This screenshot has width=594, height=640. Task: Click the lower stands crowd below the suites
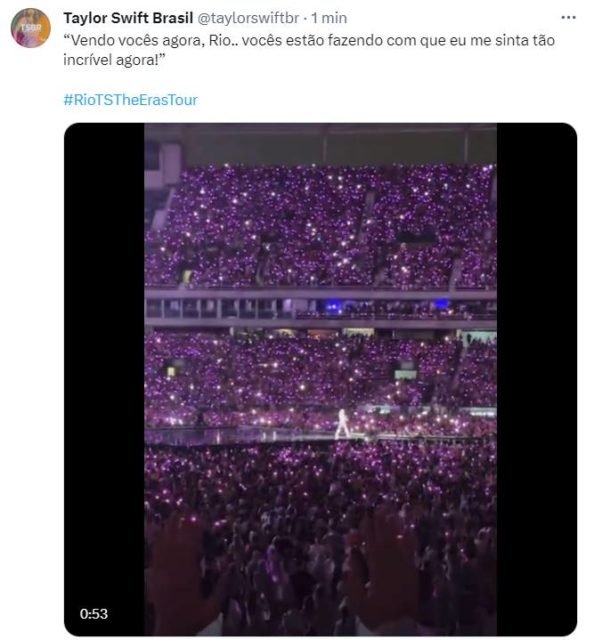tap(320, 369)
